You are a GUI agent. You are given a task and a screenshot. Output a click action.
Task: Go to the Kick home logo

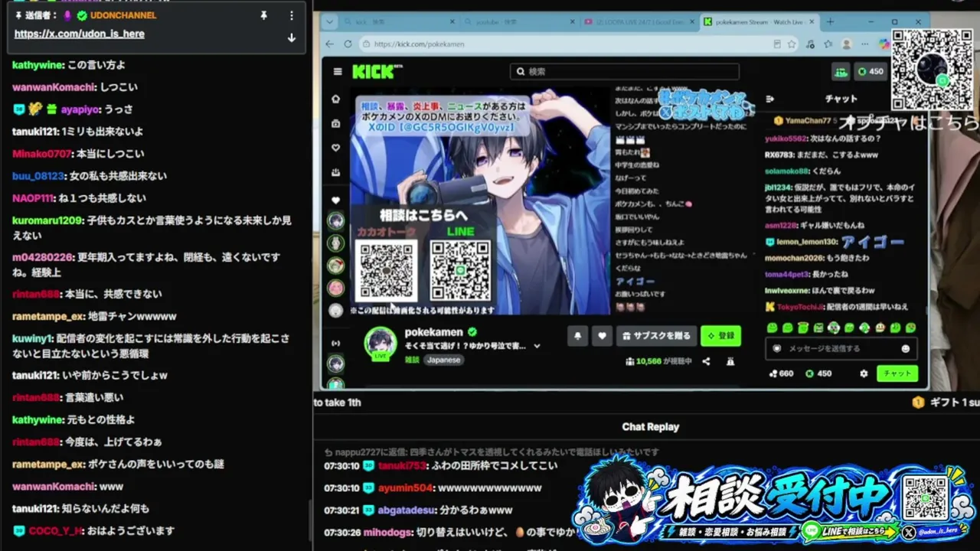(375, 72)
